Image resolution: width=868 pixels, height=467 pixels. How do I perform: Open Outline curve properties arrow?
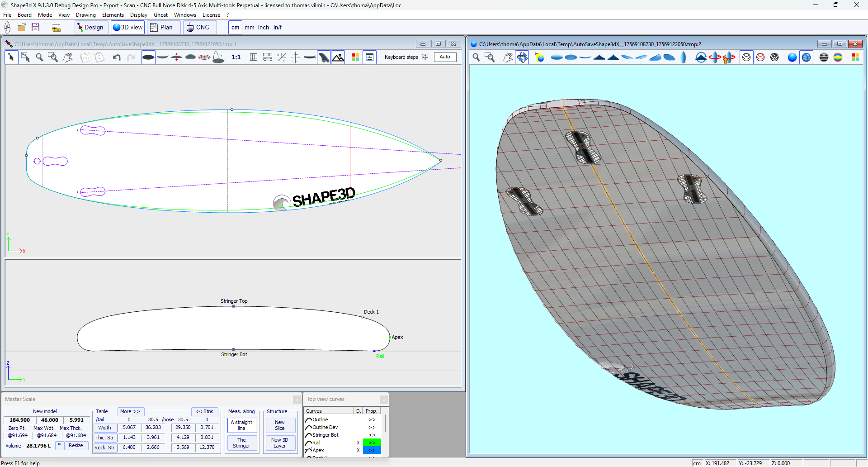click(372, 420)
